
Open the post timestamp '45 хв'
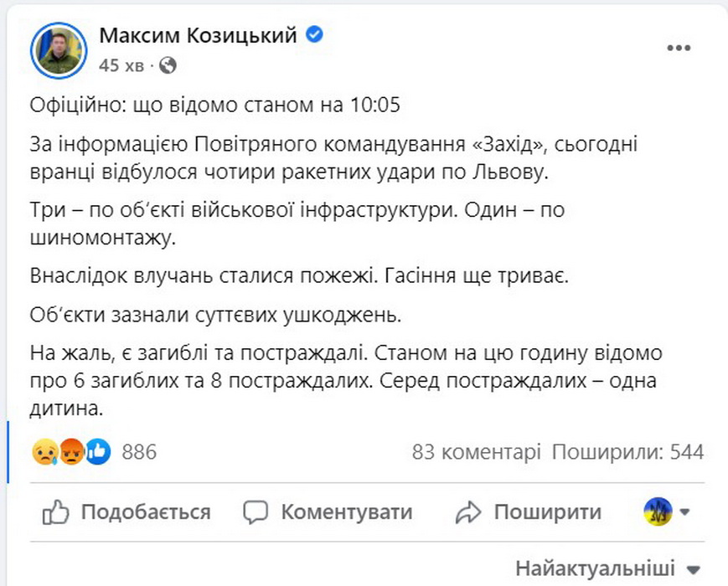pos(121,64)
